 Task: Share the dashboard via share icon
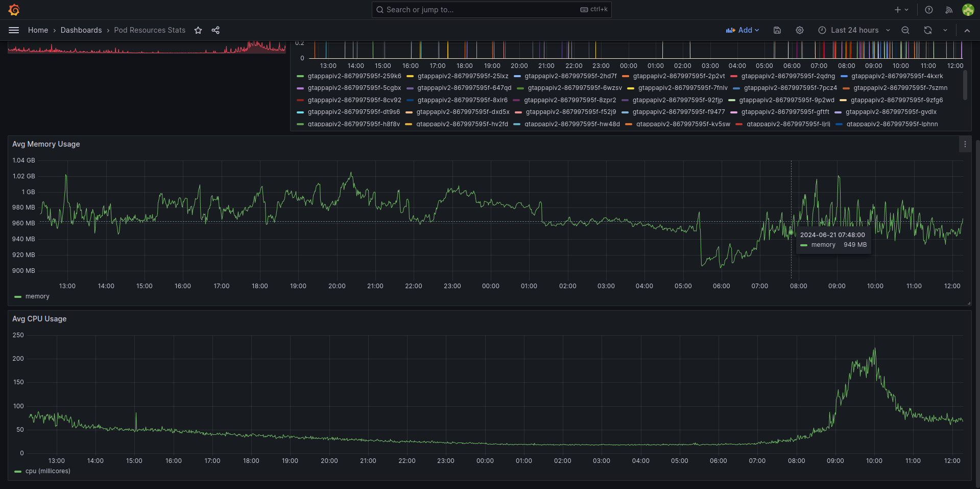point(216,30)
